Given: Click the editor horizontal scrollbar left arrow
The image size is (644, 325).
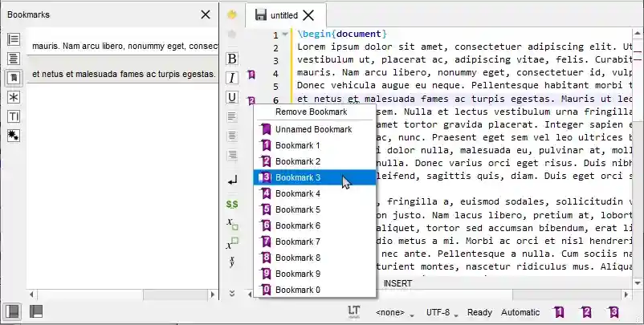Looking at the screenshot, I should click(x=250, y=295).
